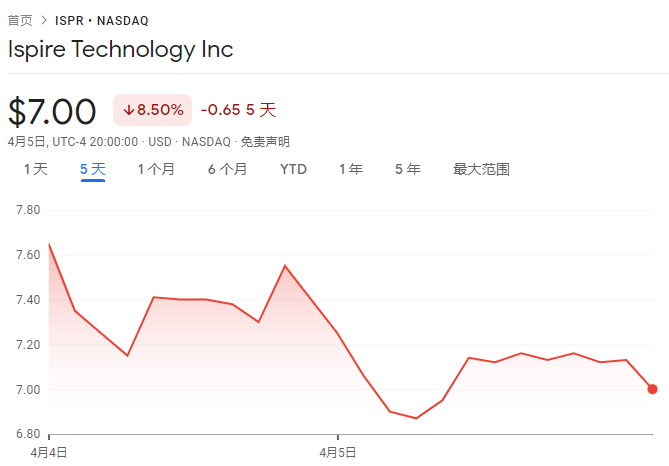Select the 1 天 time range tab
This screenshot has width=669, height=466.
[x=36, y=169]
